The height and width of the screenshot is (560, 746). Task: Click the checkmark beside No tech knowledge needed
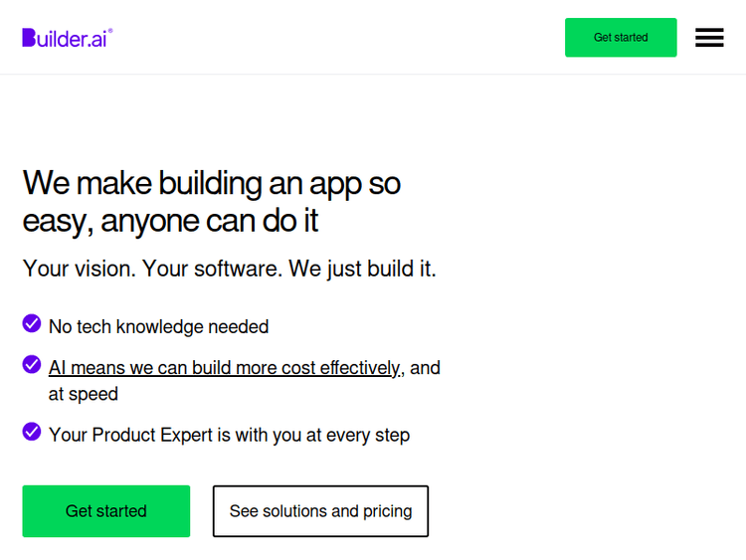[x=32, y=323]
